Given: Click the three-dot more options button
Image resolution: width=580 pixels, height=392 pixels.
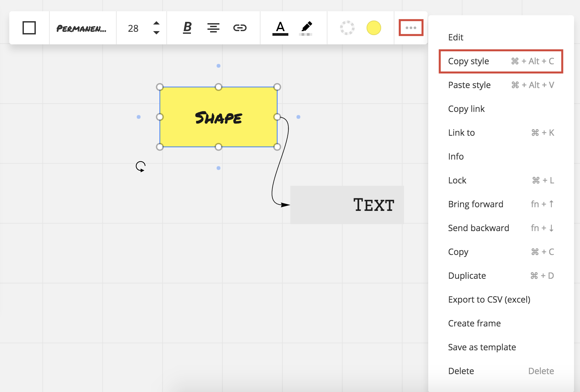Looking at the screenshot, I should coord(411,28).
